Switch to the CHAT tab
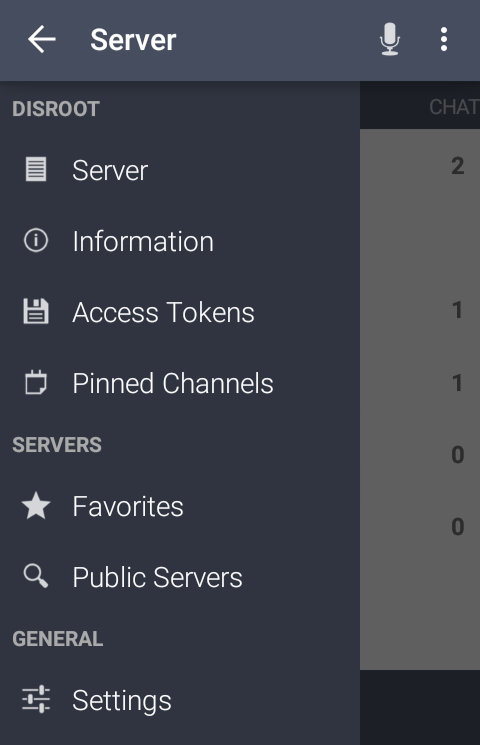The image size is (480, 745). point(453,107)
